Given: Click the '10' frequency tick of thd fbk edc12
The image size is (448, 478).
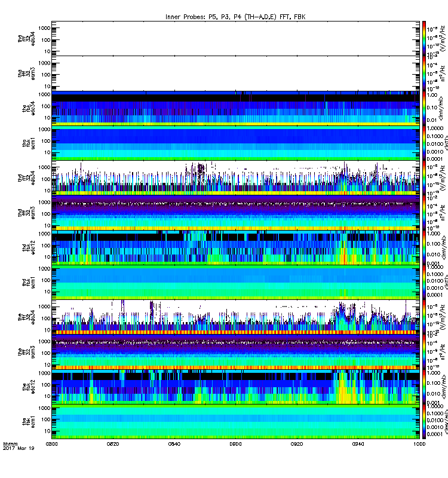Looking at the screenshot, I should pyautogui.click(x=47, y=257).
